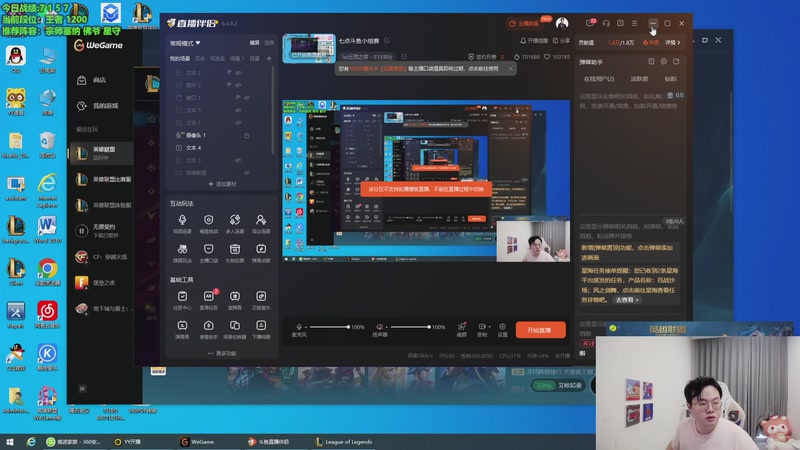This screenshot has width=800, height=450.
Task: Mute the microphone via its icon
Action: point(299,327)
